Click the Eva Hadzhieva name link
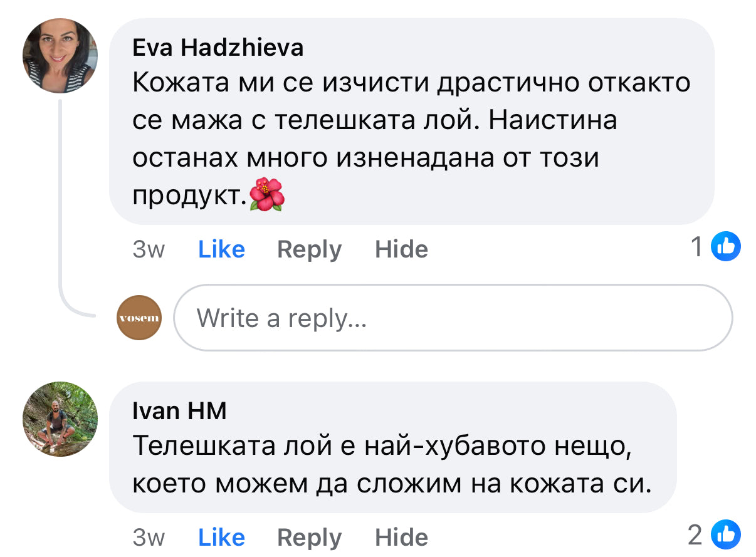Image resolution: width=756 pixels, height=557 pixels. (218, 48)
